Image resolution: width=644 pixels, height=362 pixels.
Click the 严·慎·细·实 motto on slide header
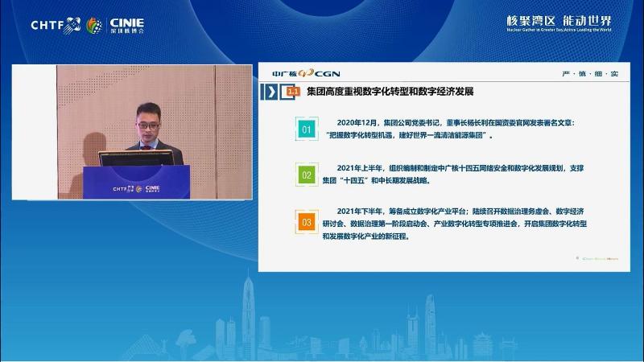tap(589, 74)
